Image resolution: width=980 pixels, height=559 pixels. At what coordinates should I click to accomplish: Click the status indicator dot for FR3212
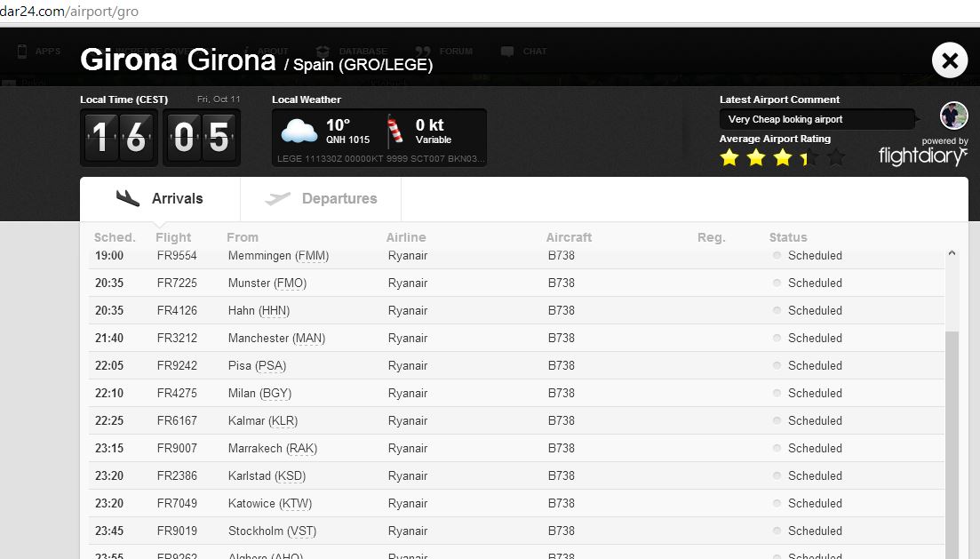coord(777,338)
